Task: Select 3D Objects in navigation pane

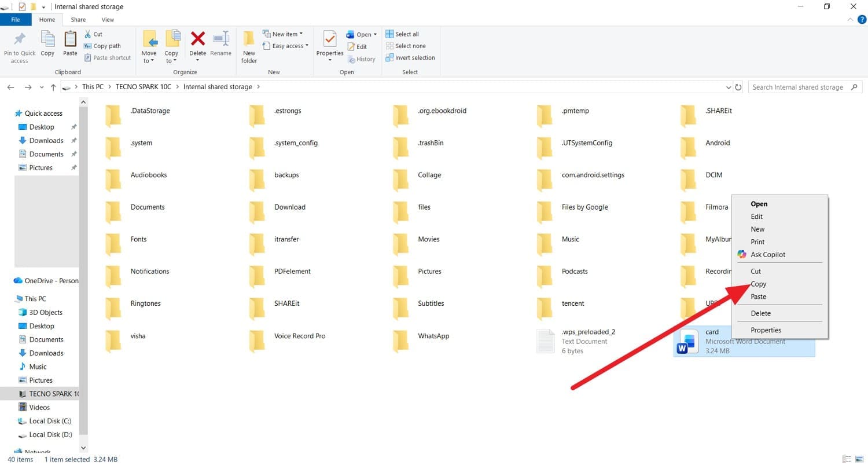Action: coord(46,313)
